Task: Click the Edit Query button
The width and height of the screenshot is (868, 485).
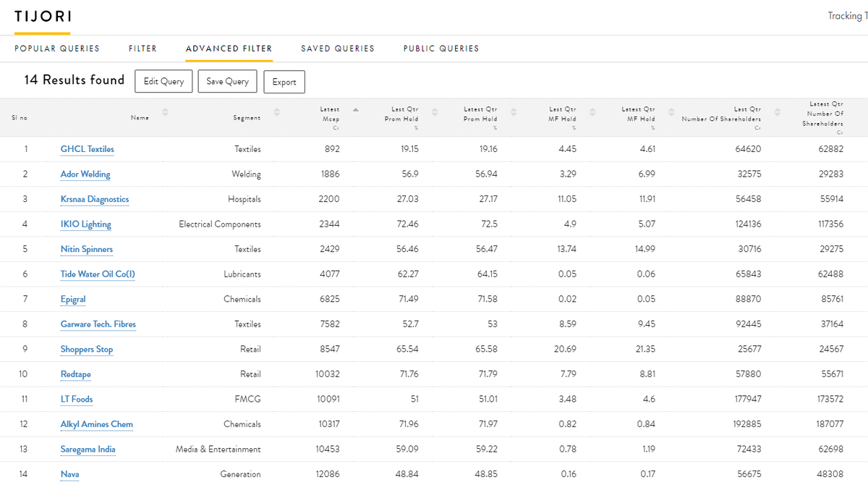Action: click(163, 81)
